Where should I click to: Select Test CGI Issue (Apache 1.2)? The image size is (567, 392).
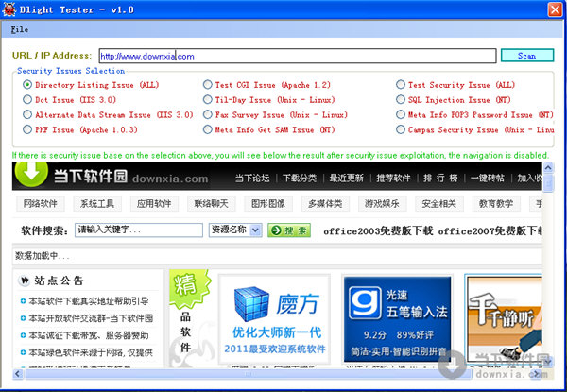point(208,85)
